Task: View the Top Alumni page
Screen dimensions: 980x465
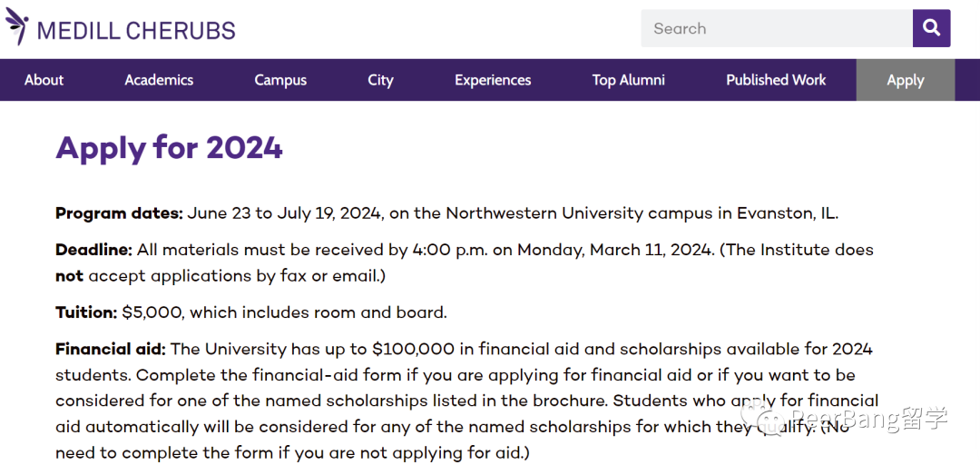Action: (x=628, y=80)
